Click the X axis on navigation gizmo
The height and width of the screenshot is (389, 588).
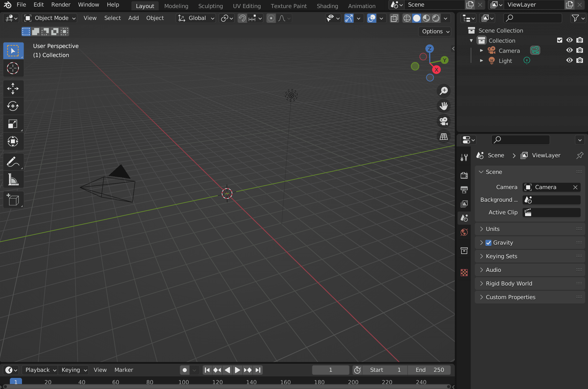[436, 70]
